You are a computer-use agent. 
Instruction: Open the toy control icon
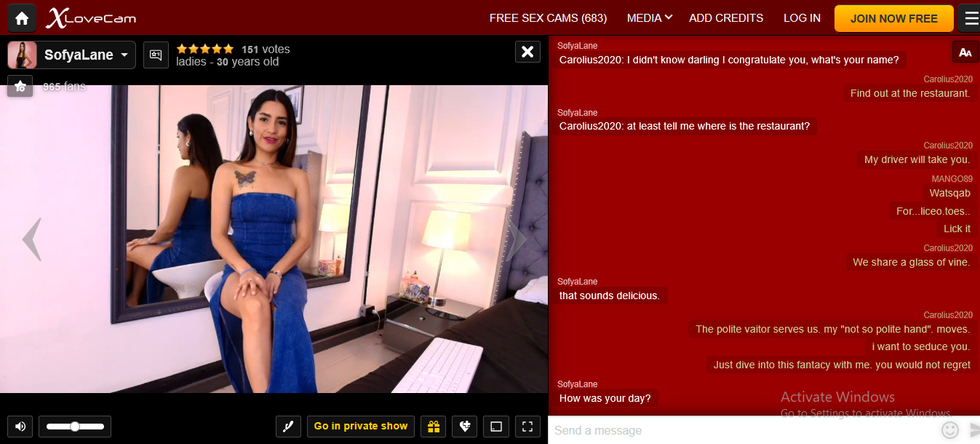point(288,427)
